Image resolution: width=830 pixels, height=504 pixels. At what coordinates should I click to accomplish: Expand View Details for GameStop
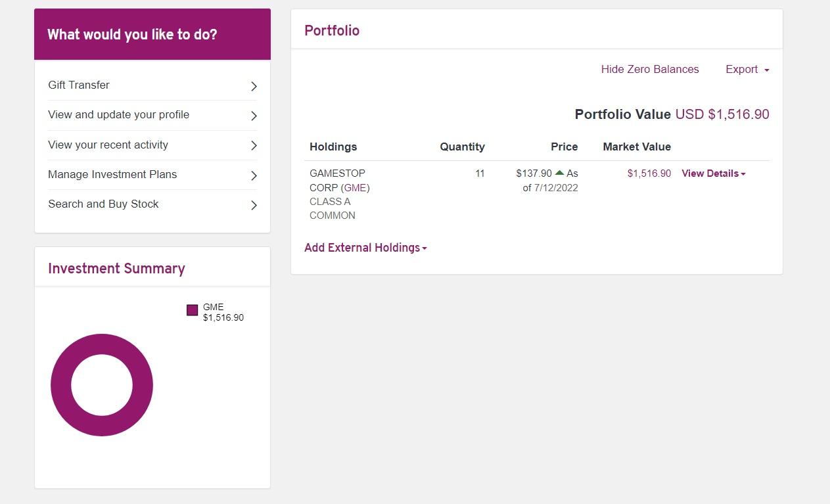tap(713, 173)
